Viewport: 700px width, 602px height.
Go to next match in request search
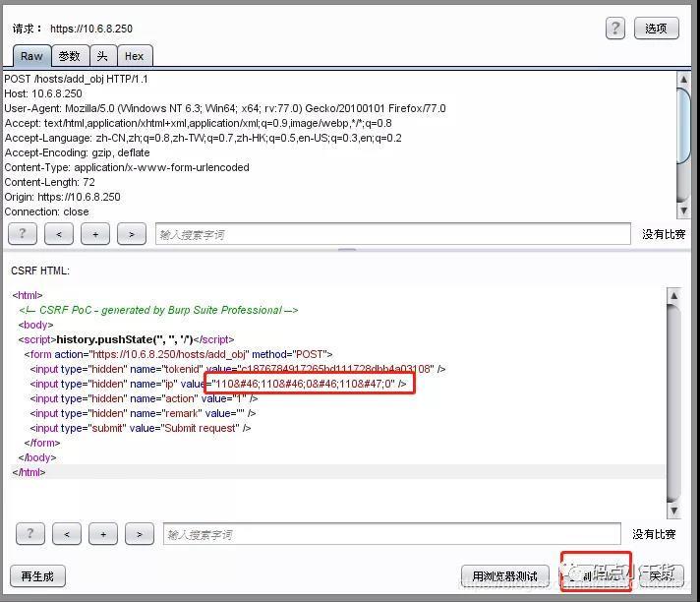tap(132, 233)
